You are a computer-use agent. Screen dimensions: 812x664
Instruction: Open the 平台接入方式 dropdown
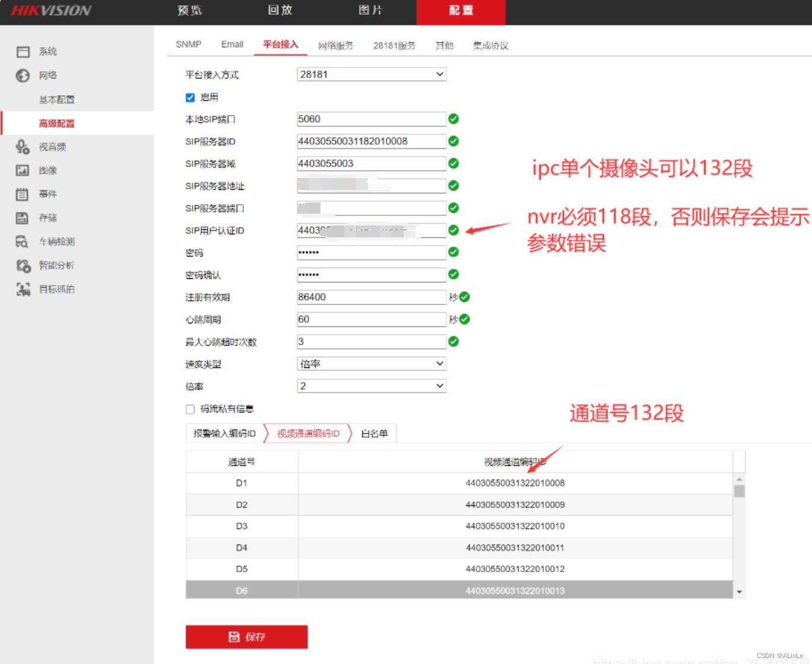372,74
